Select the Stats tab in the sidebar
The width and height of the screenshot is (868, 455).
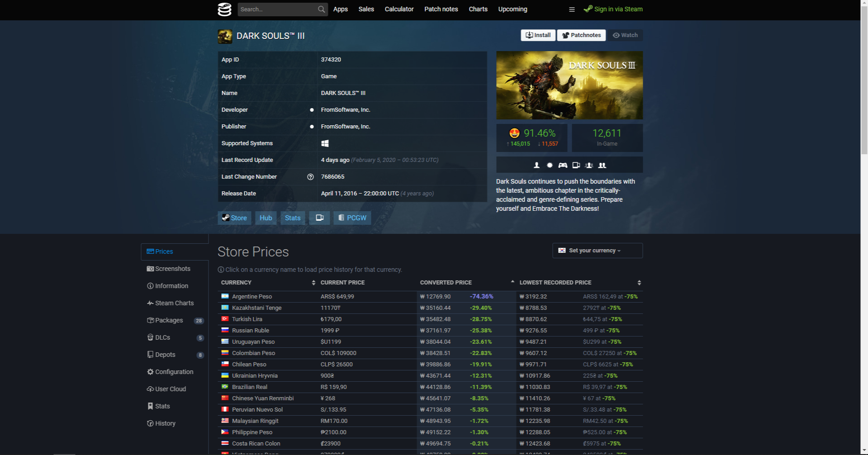pyautogui.click(x=175, y=406)
